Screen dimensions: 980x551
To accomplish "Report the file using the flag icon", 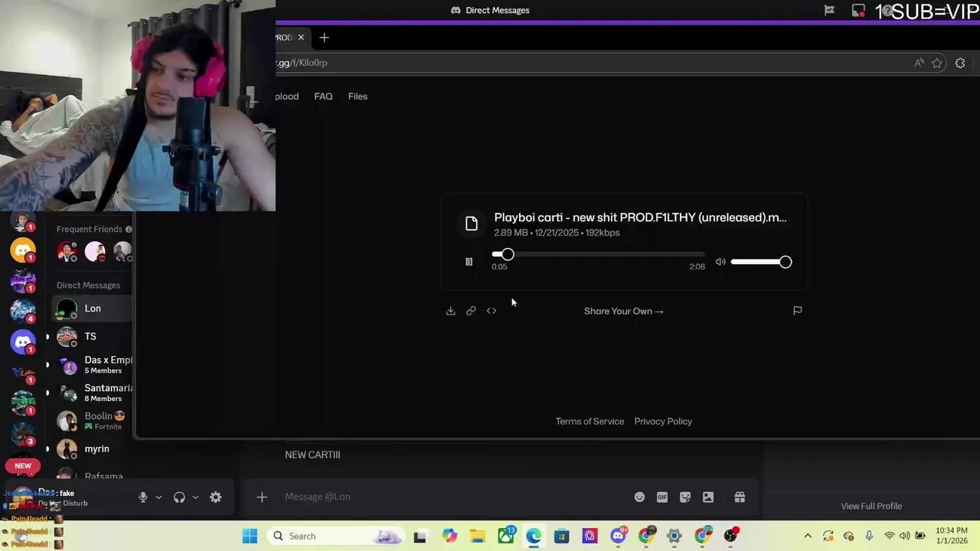I will pos(797,311).
